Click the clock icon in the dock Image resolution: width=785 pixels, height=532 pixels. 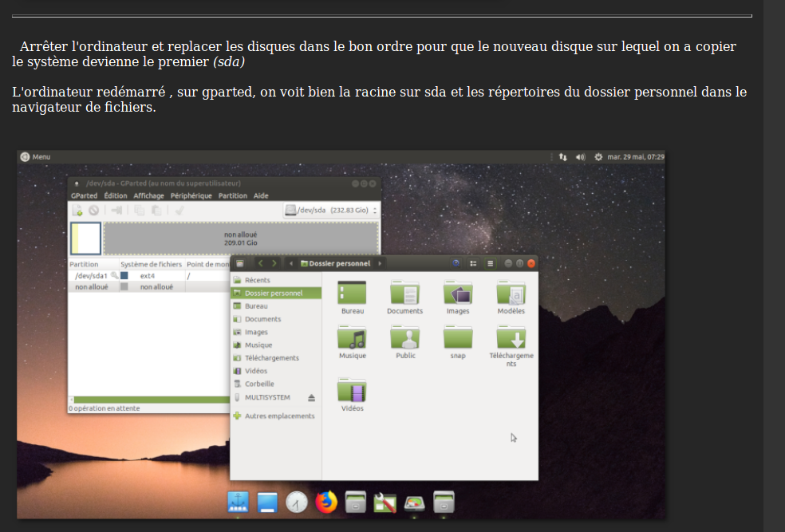pos(297,502)
